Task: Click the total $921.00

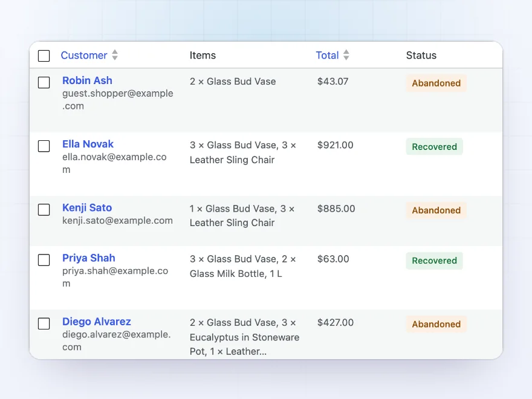Action: click(x=335, y=145)
